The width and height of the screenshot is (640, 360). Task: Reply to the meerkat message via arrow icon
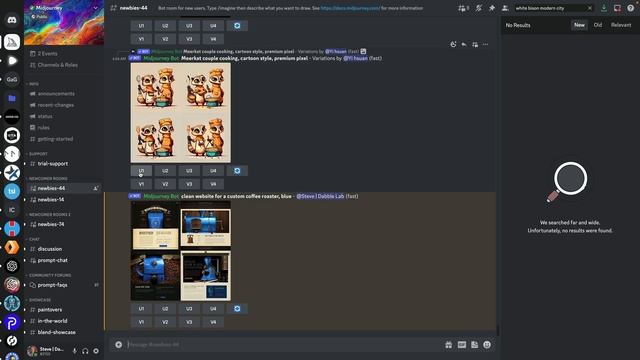(464, 44)
